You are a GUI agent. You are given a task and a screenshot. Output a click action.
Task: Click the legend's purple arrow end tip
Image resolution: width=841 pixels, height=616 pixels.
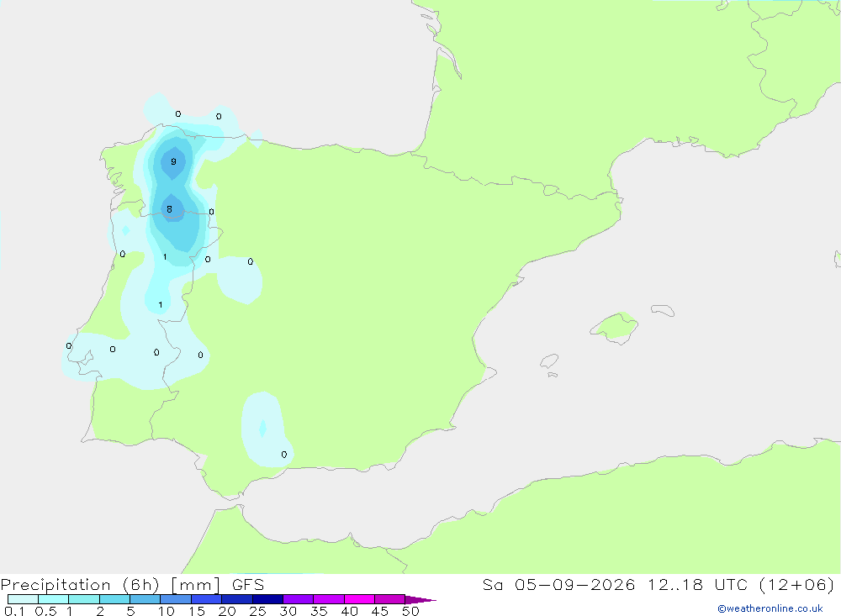[x=420, y=599]
